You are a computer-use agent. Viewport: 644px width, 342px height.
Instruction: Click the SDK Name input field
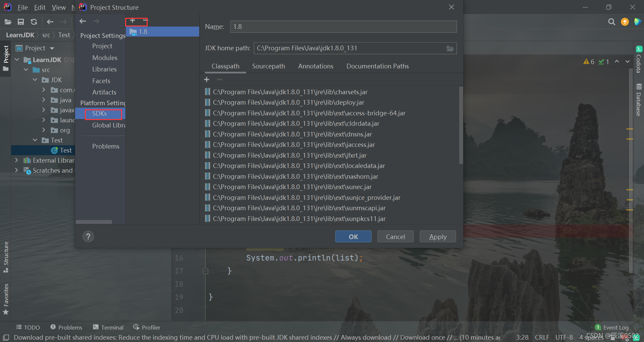(343, 27)
